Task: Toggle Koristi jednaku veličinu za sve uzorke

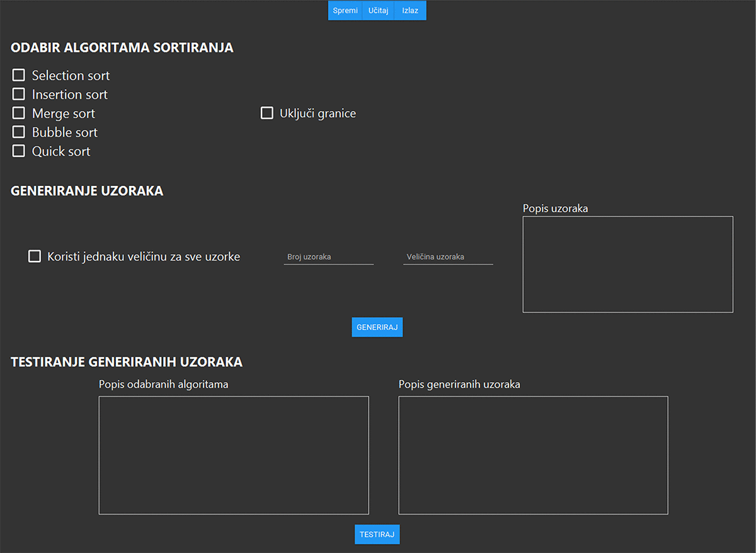Action: 35,257
